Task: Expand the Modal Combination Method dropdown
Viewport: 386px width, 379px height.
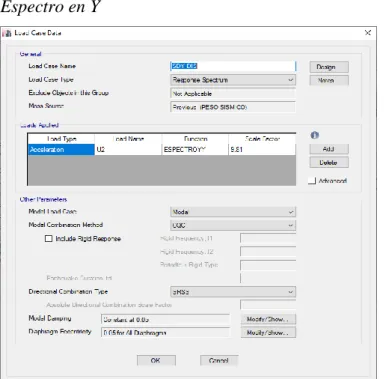Action: click(233, 225)
